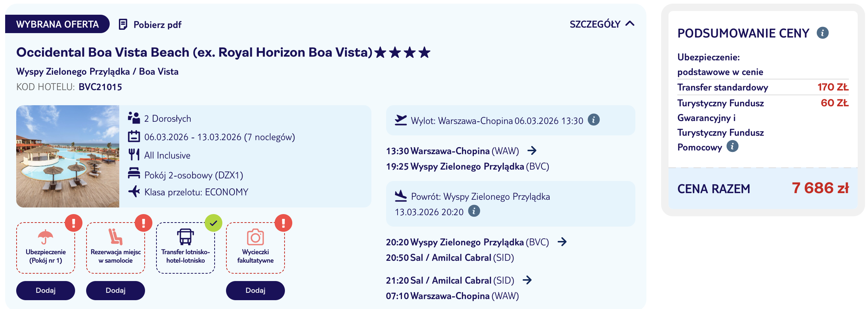Download offer via Pobierz pdf
The width and height of the screenshot is (868, 309).
coord(150,25)
